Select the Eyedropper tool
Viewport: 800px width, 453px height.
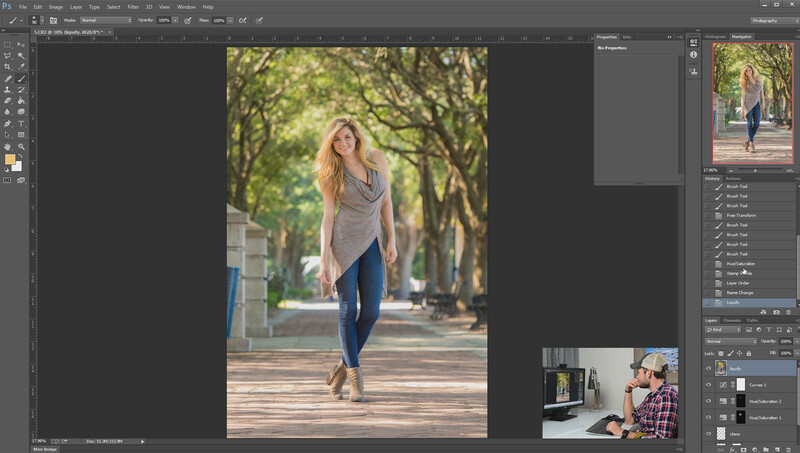(21, 67)
